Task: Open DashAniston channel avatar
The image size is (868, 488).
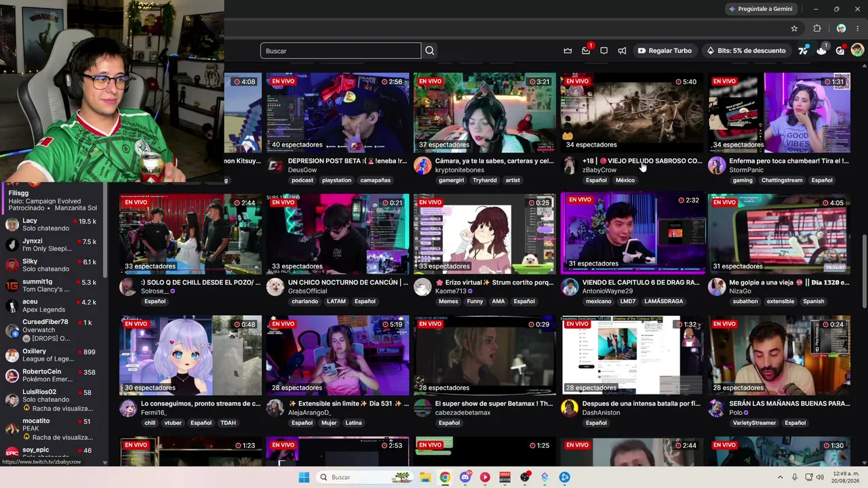Action: [x=570, y=408]
